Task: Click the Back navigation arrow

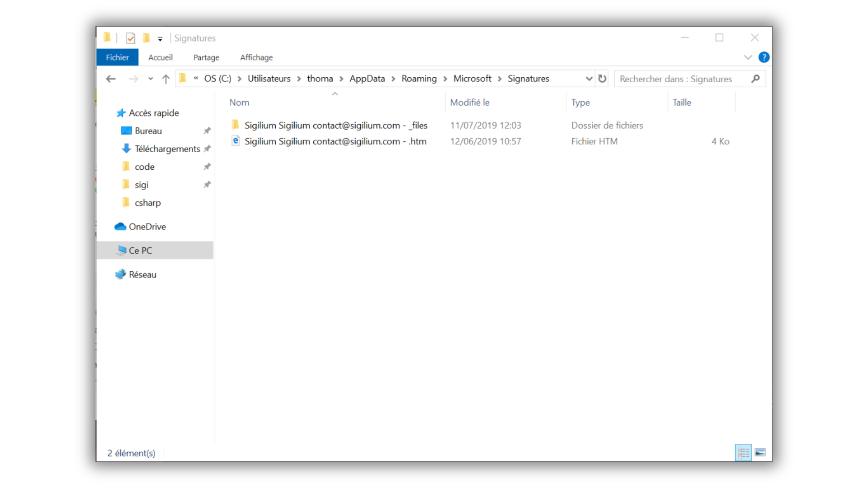Action: point(111,79)
